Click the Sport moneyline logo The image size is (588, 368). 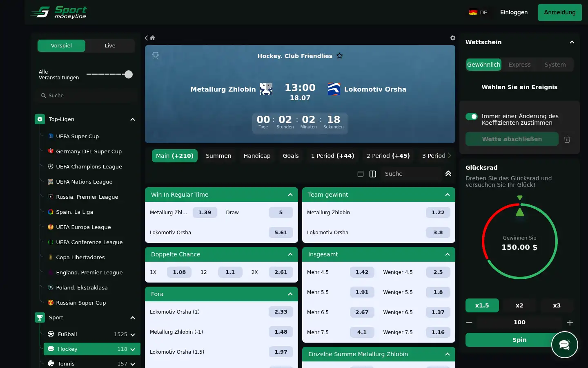58,12
